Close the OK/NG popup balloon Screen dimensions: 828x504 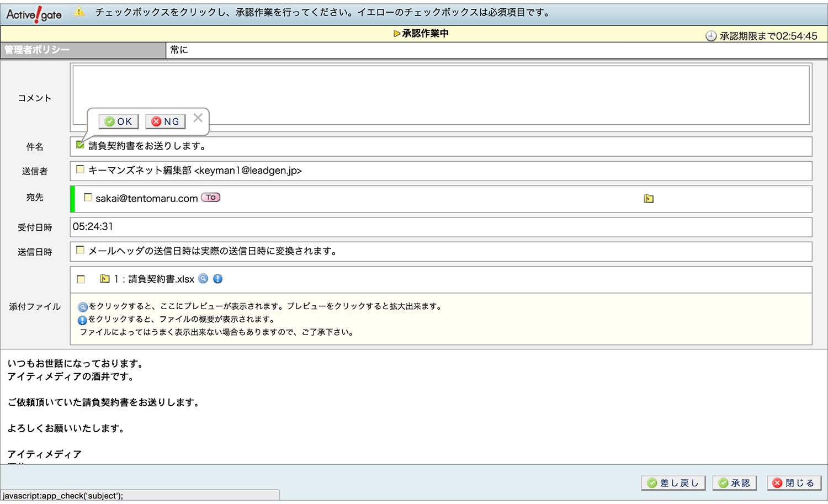coord(198,118)
